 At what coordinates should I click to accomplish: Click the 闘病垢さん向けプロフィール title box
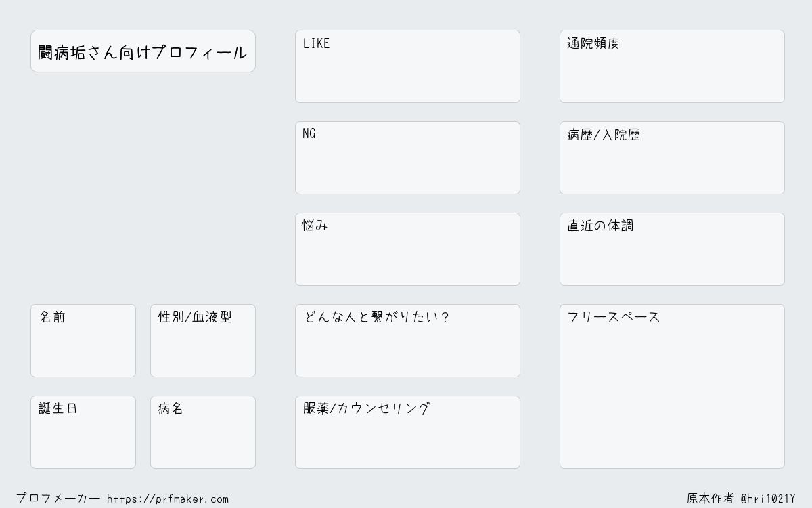click(143, 51)
